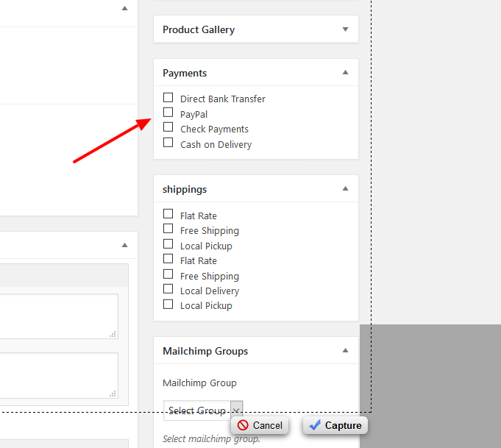Image resolution: width=501 pixels, height=448 pixels.
Task: Select the Cash on Delivery checkbox
Action: pos(168,143)
